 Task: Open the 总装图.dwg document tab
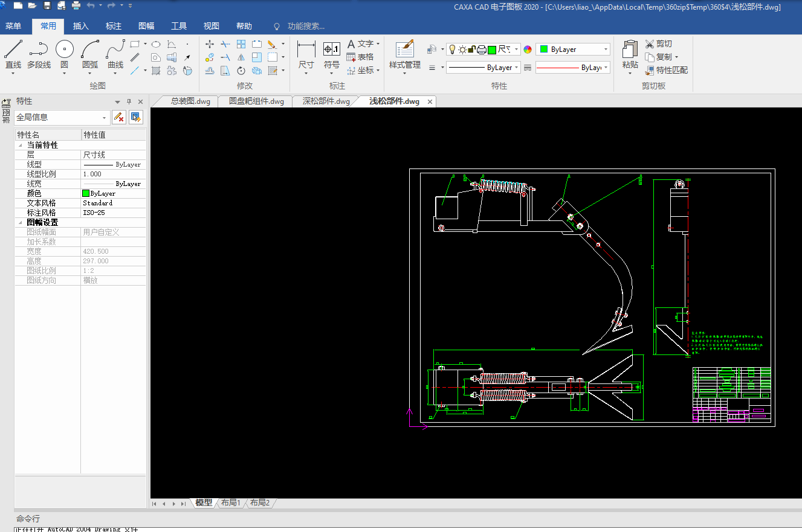pyautogui.click(x=190, y=101)
